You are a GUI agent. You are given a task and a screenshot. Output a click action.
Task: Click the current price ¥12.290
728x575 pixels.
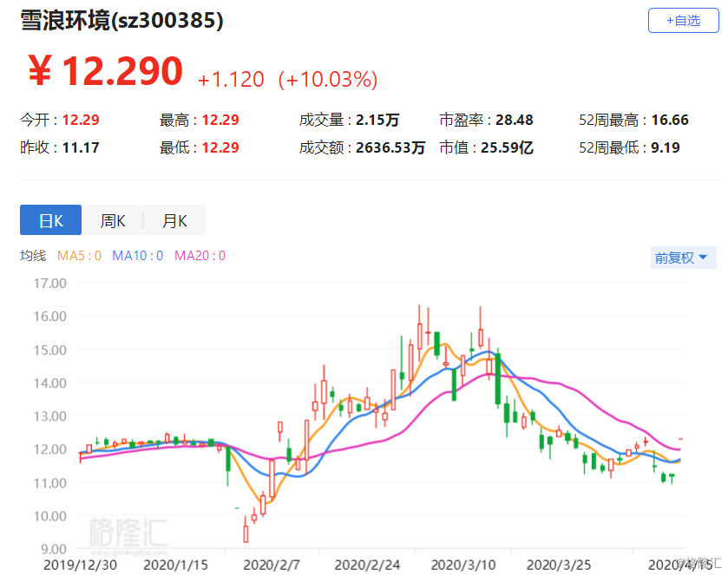pos(105,70)
